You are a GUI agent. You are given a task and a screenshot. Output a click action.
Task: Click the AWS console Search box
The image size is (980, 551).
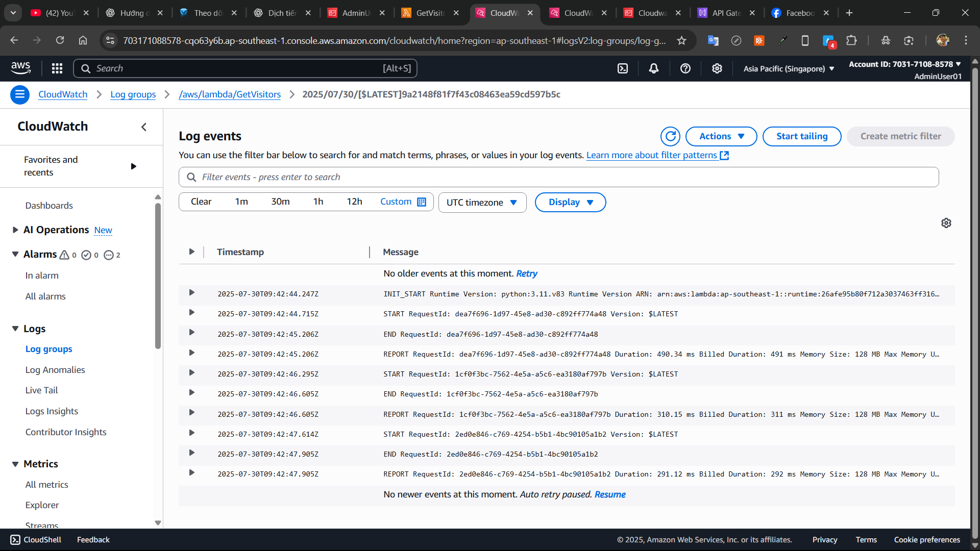coord(245,68)
